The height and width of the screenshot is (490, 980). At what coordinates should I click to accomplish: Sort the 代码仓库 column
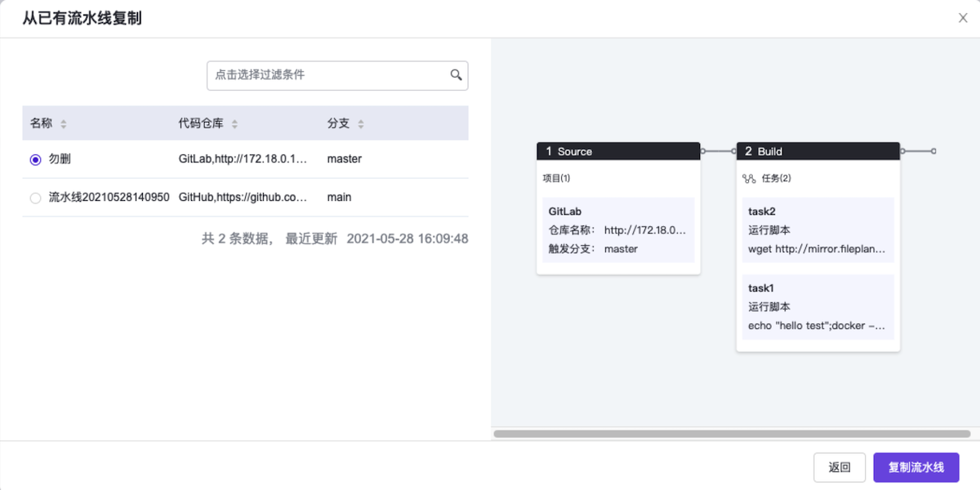[x=234, y=124]
